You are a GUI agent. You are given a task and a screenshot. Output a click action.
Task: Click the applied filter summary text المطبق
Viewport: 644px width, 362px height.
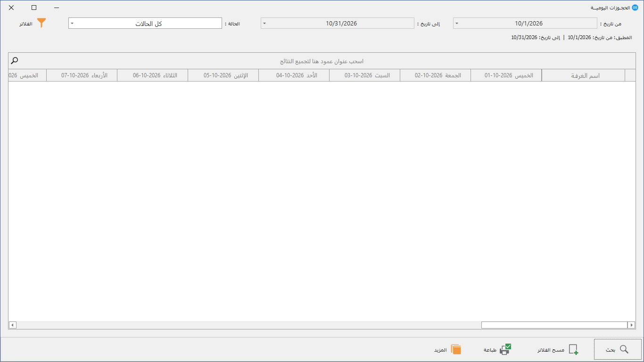click(572, 37)
